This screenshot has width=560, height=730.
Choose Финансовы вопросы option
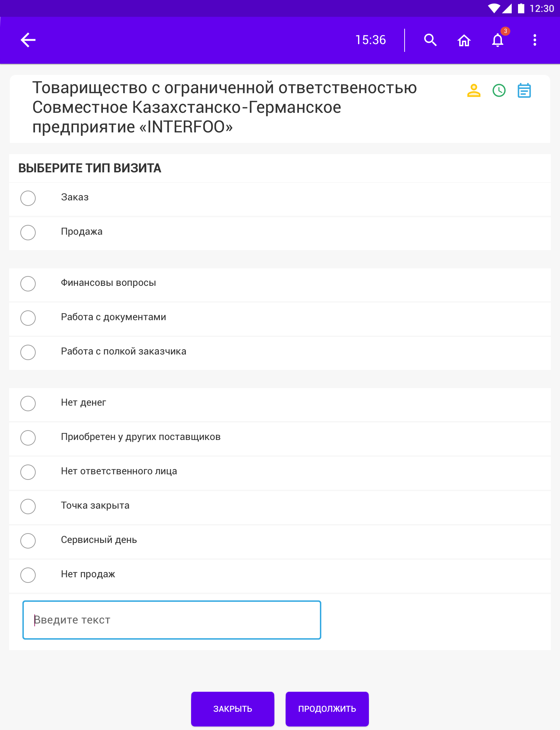click(x=28, y=284)
